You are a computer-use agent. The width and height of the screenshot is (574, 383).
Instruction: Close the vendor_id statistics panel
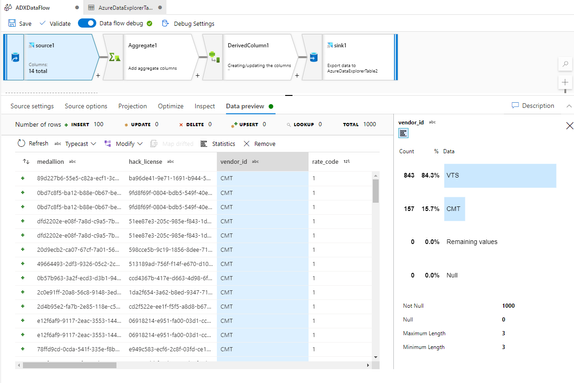(570, 126)
